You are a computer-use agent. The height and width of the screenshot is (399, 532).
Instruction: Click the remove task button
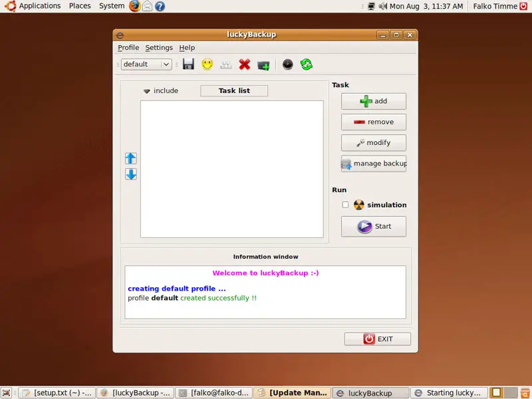374,122
